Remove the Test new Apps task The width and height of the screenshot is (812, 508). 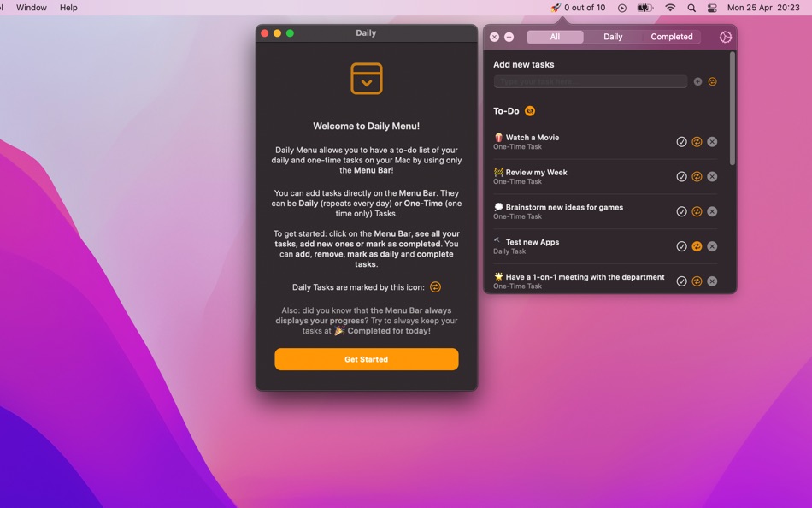click(712, 246)
